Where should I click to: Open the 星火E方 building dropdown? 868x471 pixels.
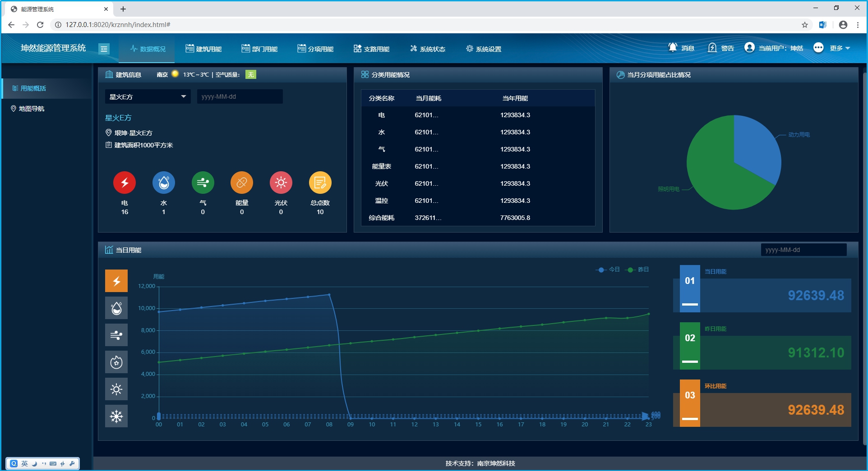point(148,96)
